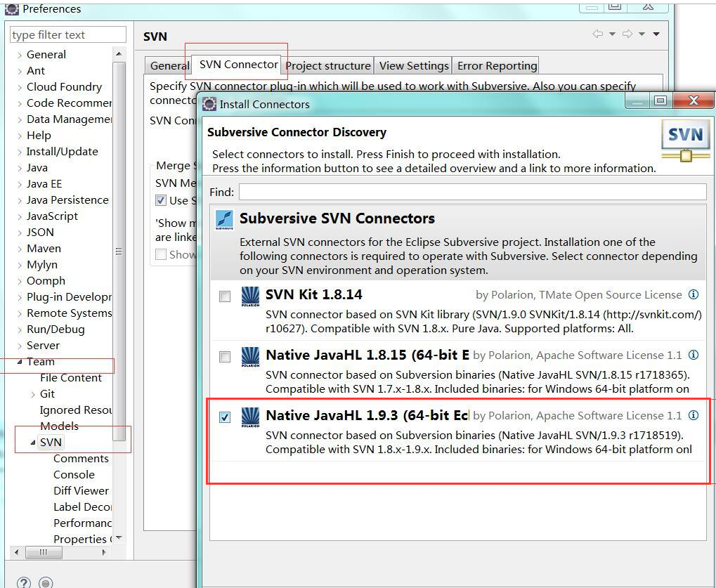Screen dimensions: 716x588
Task: Uncheck the Native JavaHL 1.9.3 connector
Action: (x=224, y=417)
